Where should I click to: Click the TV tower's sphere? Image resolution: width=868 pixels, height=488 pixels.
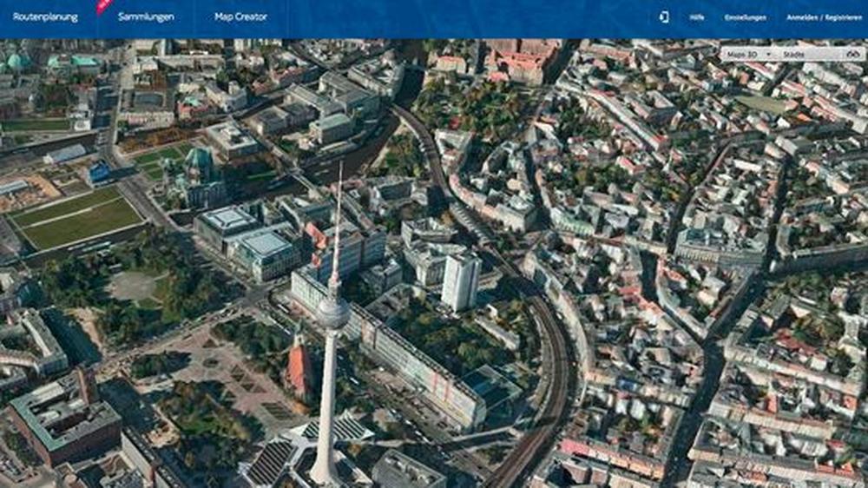point(332,313)
